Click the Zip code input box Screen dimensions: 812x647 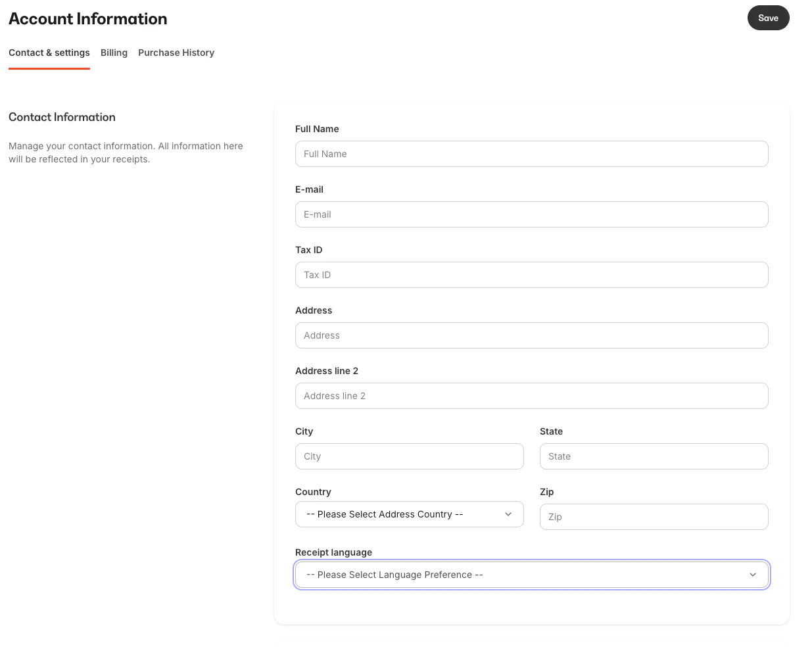click(x=654, y=517)
